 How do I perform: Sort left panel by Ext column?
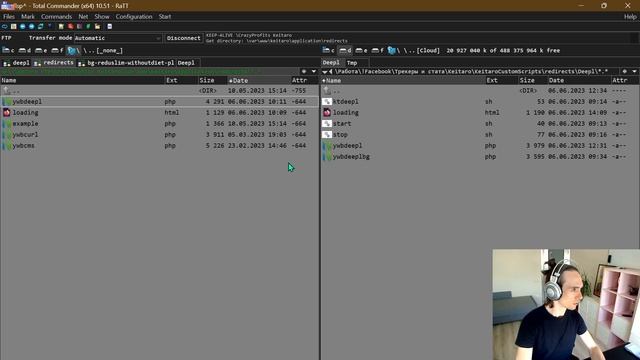click(x=181, y=80)
